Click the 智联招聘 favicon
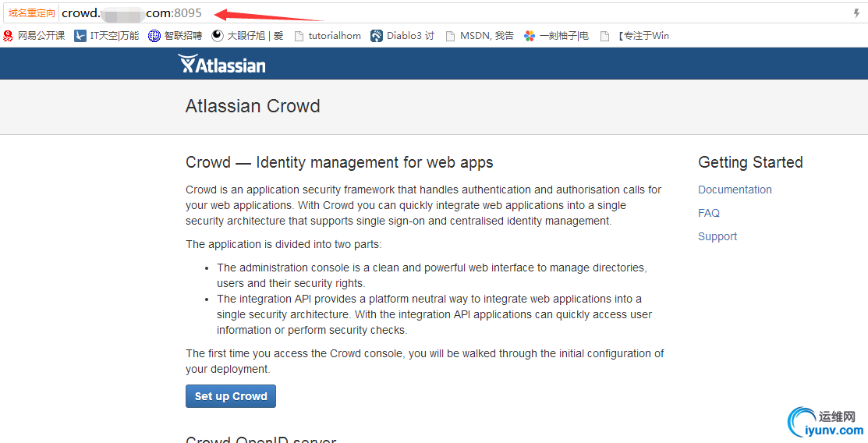Screen dimensions: 868x443 click(x=154, y=36)
